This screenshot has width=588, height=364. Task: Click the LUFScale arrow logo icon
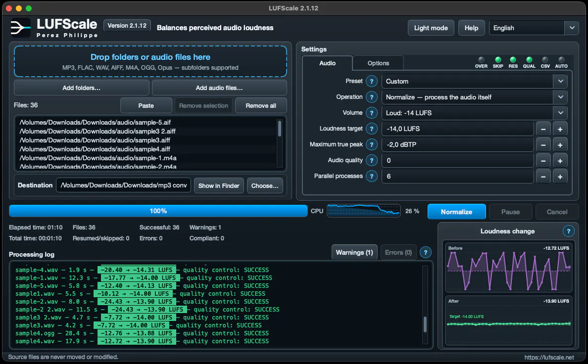[x=20, y=28]
